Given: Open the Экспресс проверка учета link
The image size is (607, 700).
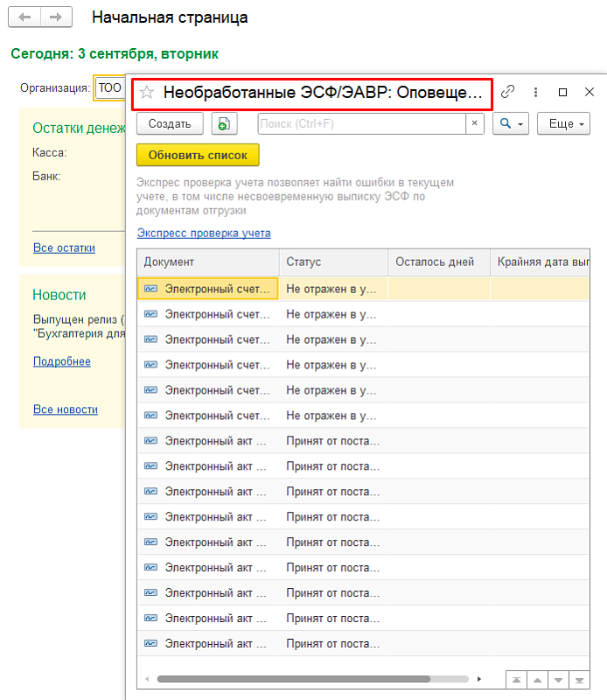Looking at the screenshot, I should [204, 234].
